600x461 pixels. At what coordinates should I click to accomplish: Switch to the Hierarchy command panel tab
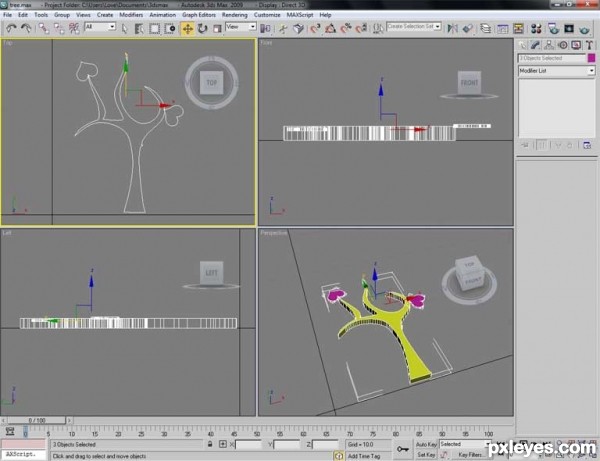tap(549, 45)
